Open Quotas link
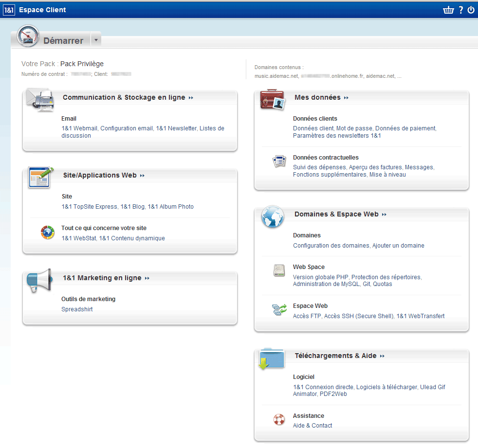 pos(383,284)
